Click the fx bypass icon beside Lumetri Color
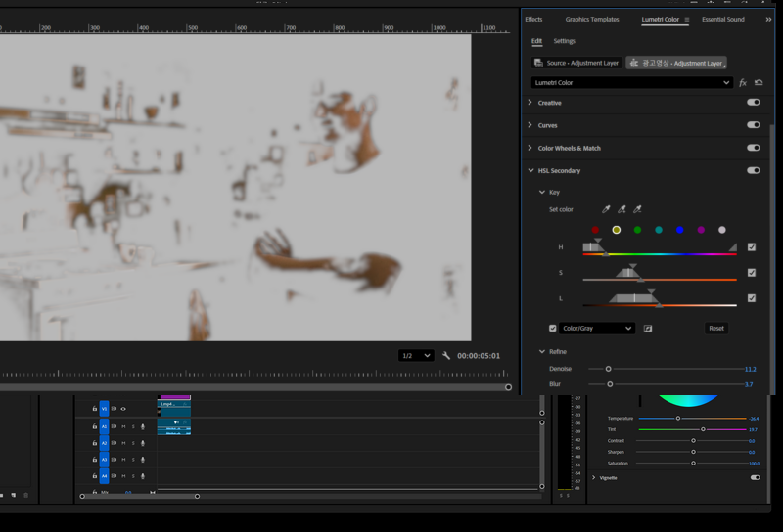783x532 pixels. click(x=743, y=83)
